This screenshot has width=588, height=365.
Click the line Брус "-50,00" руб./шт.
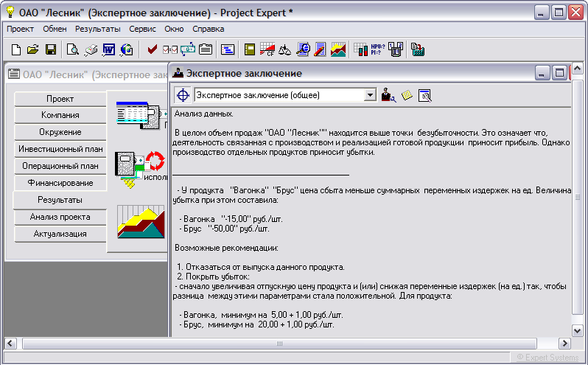tap(224, 229)
